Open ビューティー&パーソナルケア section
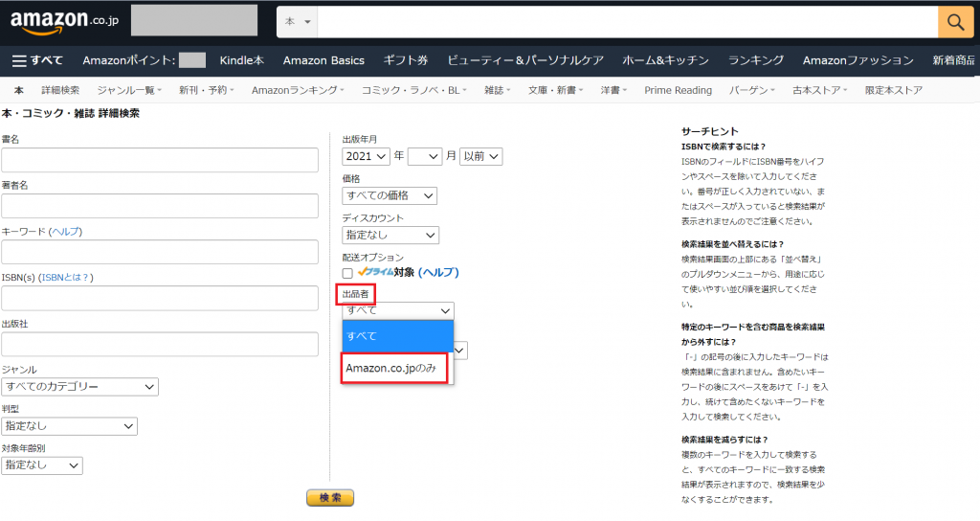 point(525,60)
